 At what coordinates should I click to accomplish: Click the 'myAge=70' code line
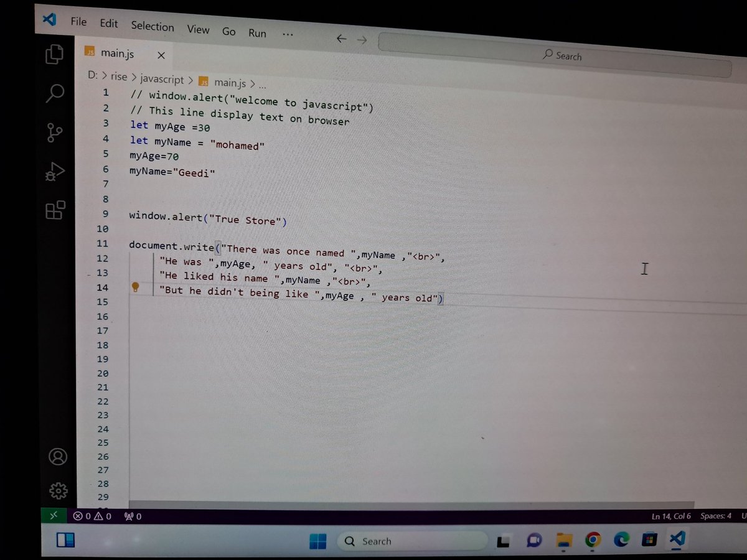(154, 155)
